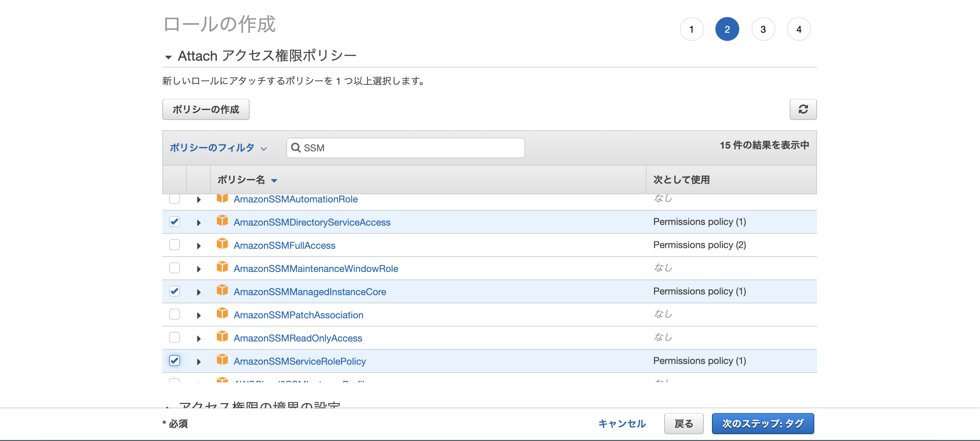Click the AmazonSSMFullAccess policy cube icon
Screen dimensions: 980x441
(223, 245)
